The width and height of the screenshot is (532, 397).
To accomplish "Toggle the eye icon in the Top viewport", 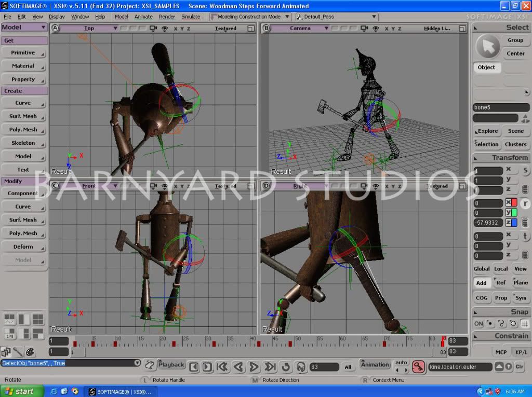I will pos(165,29).
